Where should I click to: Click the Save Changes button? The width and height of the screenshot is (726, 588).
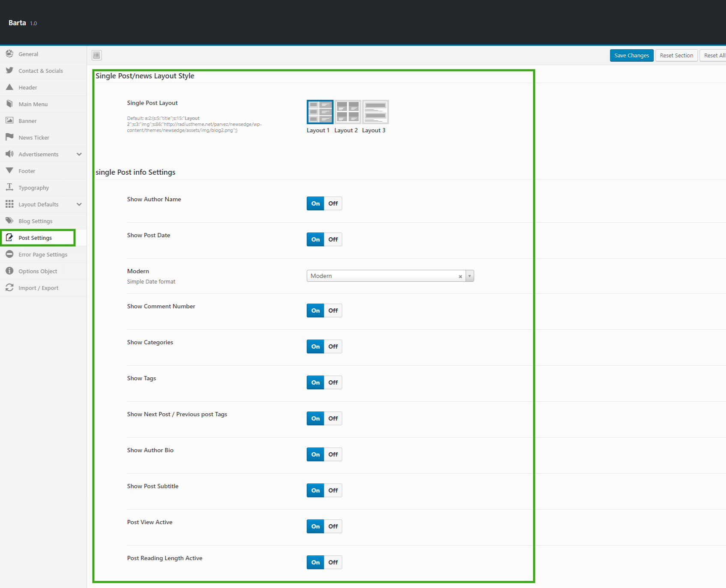[x=632, y=55]
